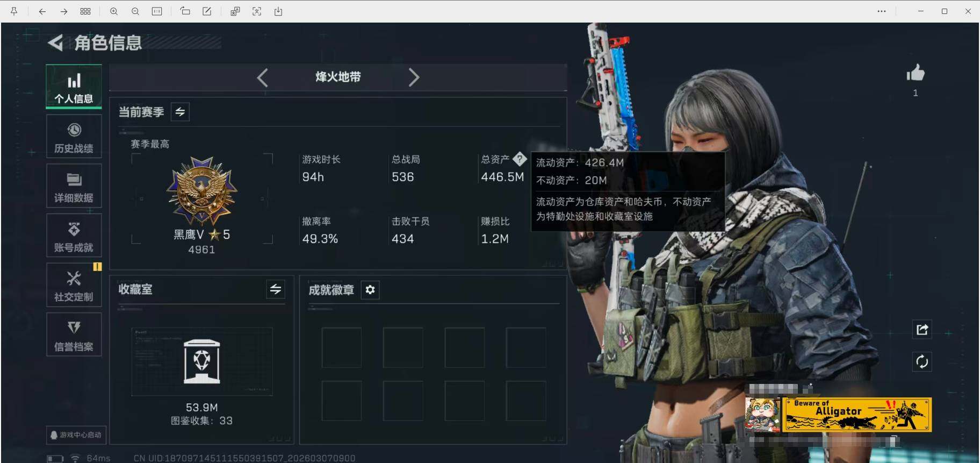Zoom in with the magnifier plus icon
Screen dimensions: 980x463
tap(114, 11)
